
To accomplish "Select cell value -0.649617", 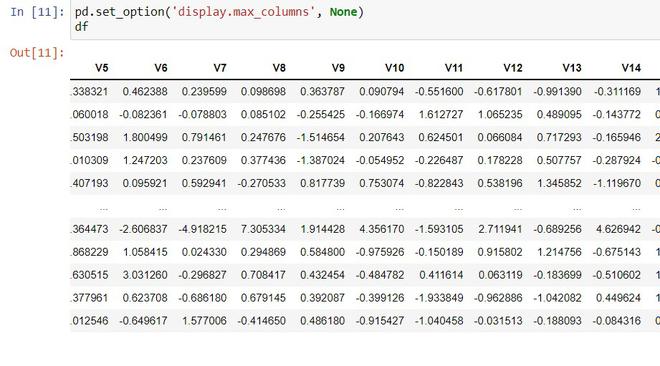I will coord(144,321).
